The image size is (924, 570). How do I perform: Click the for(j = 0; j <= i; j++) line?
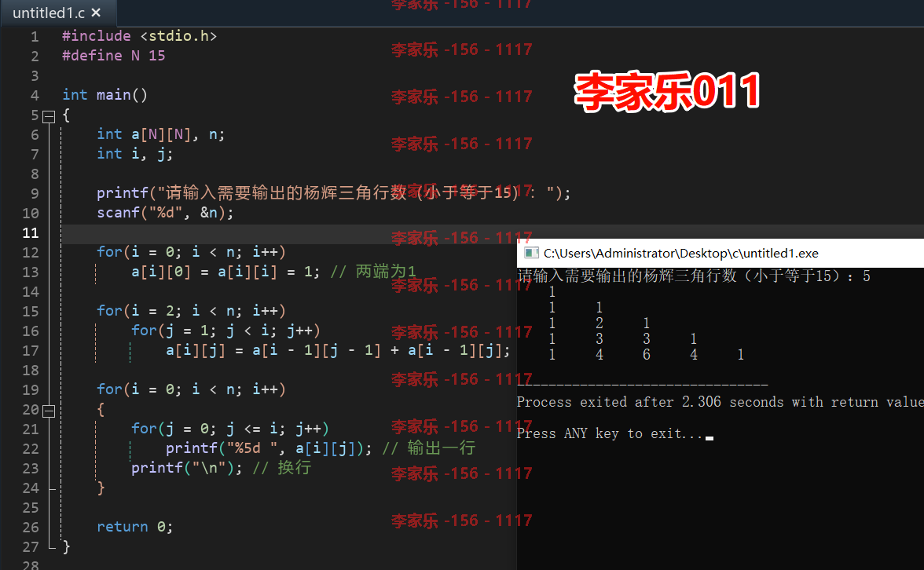point(229,429)
